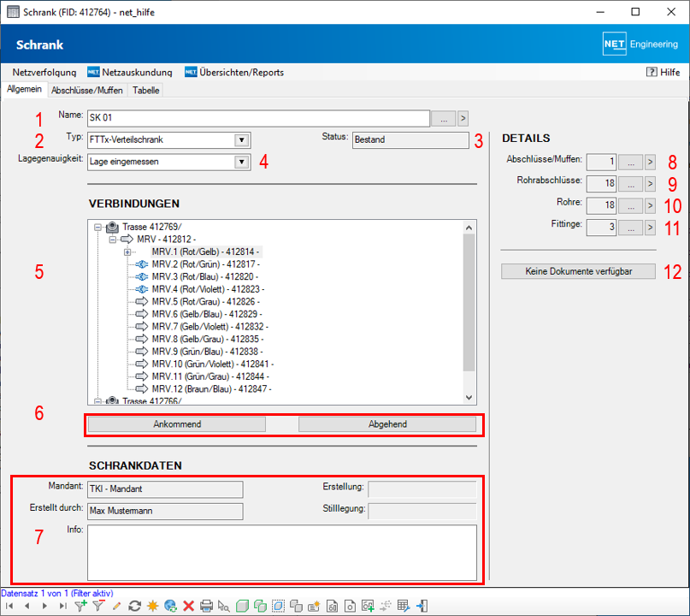
Task: Click the Abgehend button
Action: [386, 423]
